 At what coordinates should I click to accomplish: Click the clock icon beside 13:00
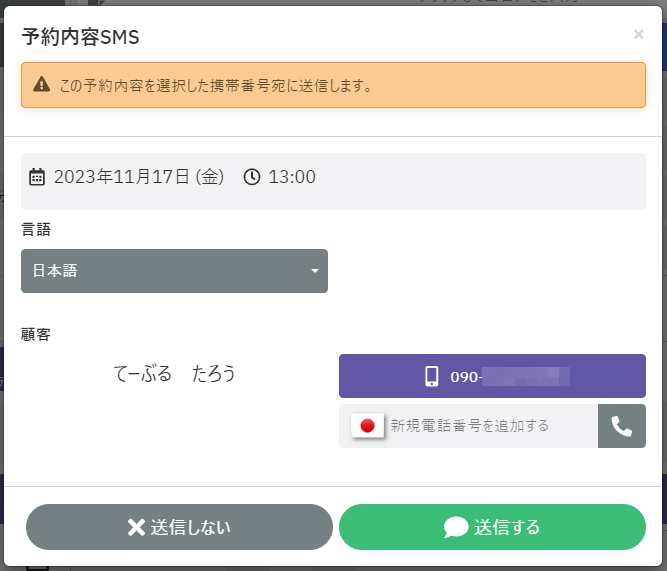252,177
